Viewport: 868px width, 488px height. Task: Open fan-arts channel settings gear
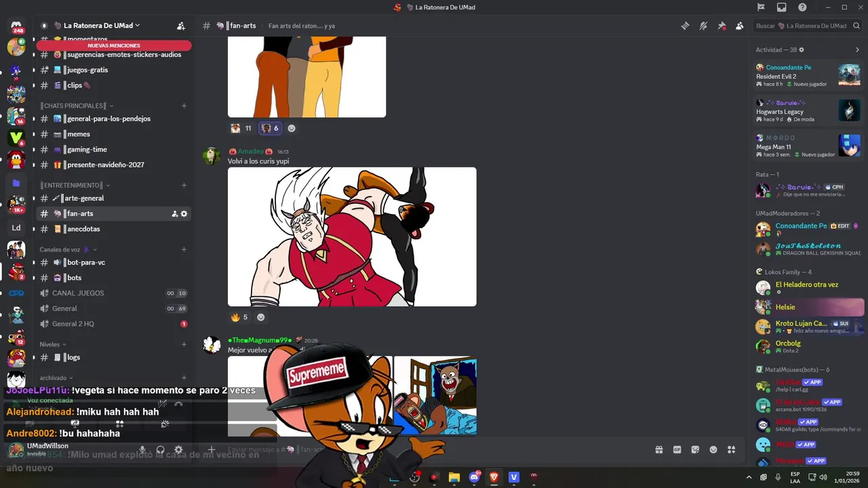[x=184, y=213]
